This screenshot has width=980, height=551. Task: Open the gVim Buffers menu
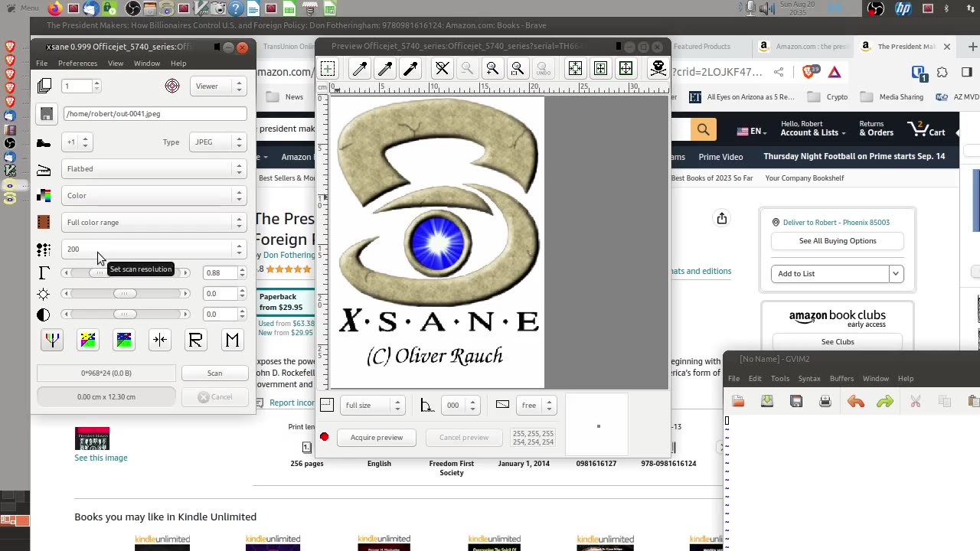coord(841,378)
